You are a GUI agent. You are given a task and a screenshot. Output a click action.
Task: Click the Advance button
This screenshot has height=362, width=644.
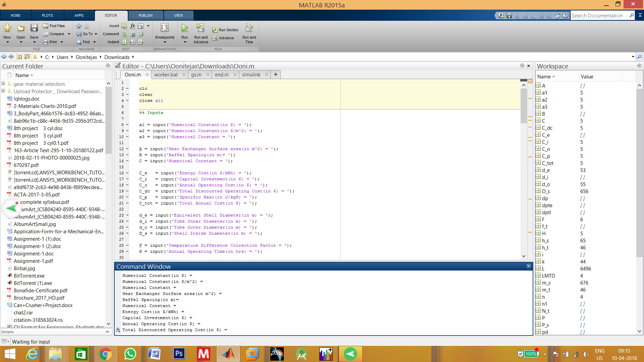click(223, 38)
